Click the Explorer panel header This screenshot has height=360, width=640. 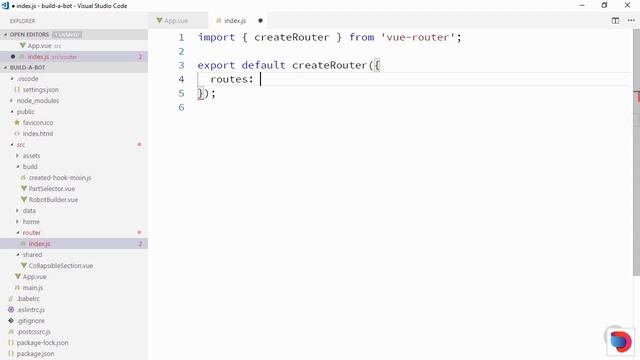click(x=22, y=21)
